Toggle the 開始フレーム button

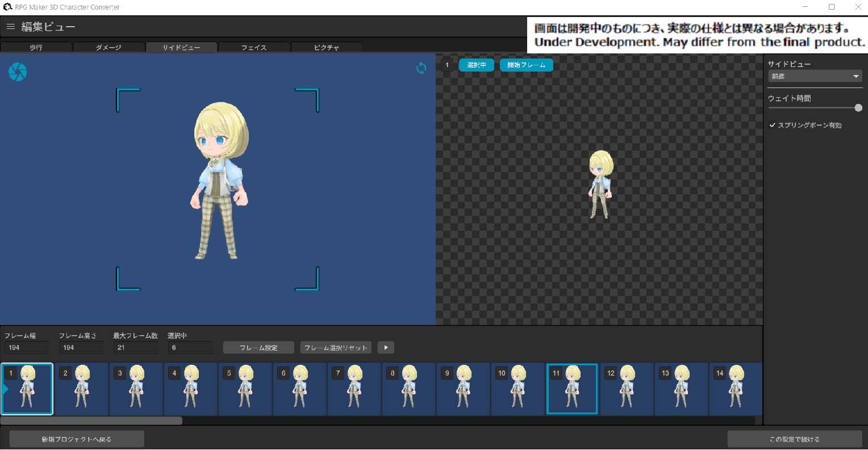pyautogui.click(x=526, y=65)
